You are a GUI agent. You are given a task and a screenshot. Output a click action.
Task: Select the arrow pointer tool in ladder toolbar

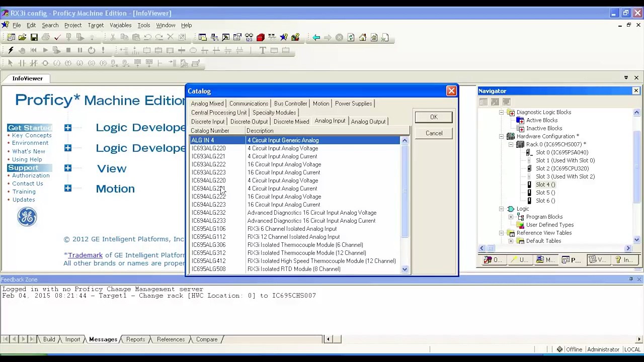tap(10, 63)
